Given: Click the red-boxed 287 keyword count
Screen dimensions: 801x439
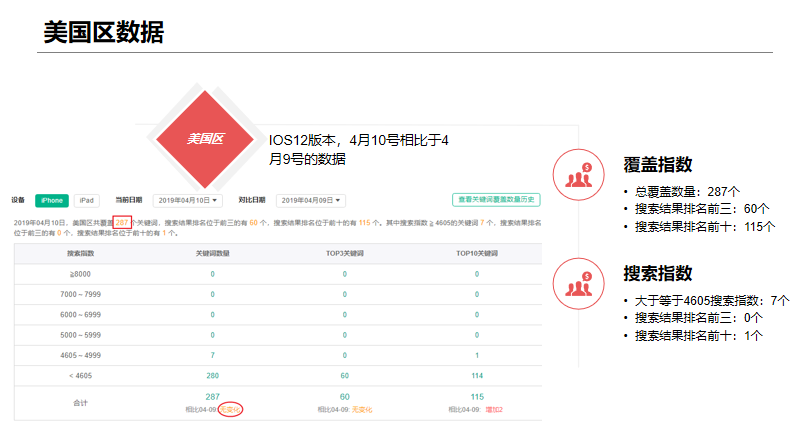Looking at the screenshot, I should click(121, 221).
